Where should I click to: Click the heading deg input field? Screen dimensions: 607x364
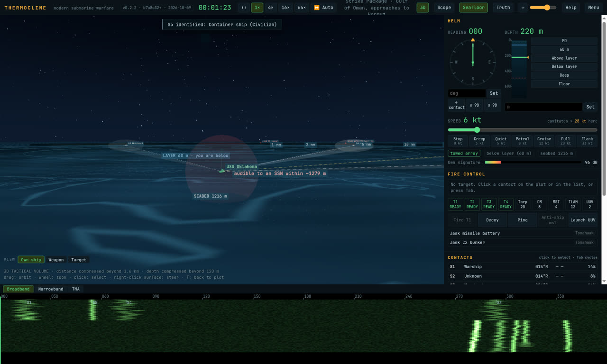tap(467, 93)
